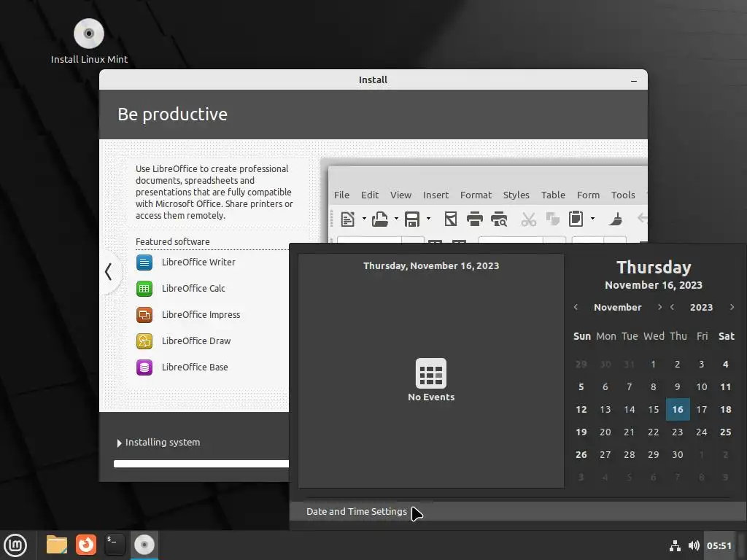Select November 22 in the calendar
747x560 pixels.
(654, 432)
